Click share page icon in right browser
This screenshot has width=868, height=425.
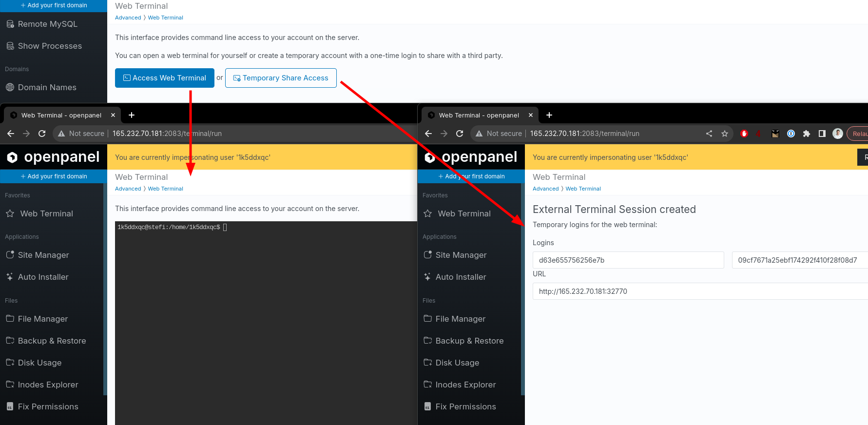(709, 134)
